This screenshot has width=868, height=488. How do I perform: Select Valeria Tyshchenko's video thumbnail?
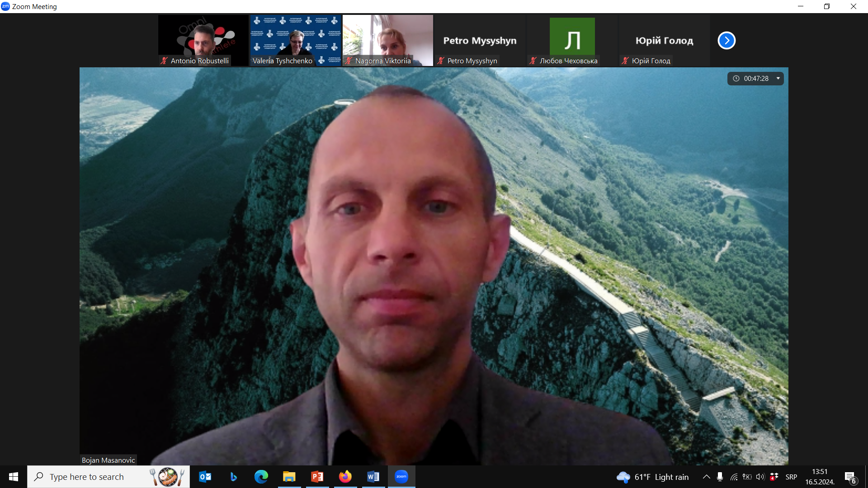(x=296, y=41)
